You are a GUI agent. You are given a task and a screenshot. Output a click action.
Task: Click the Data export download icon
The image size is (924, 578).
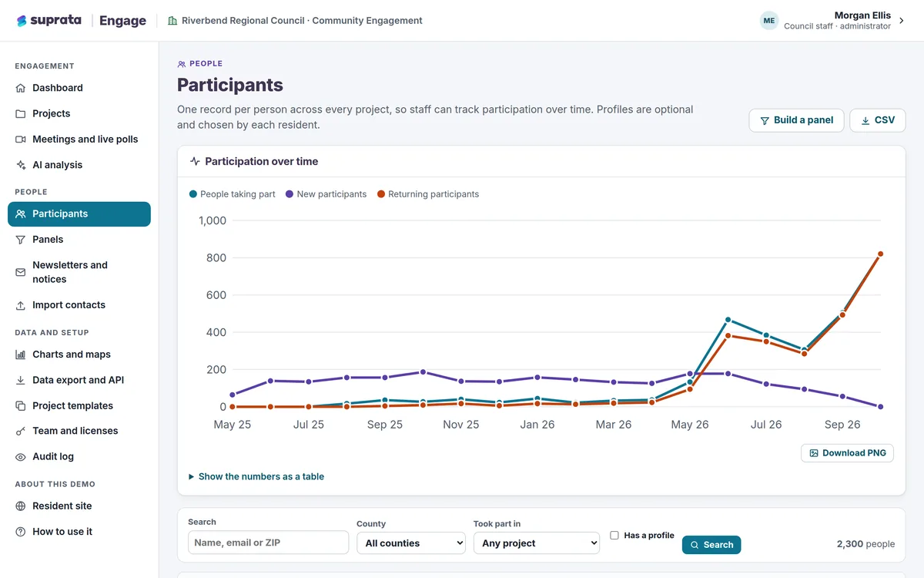pos(21,380)
